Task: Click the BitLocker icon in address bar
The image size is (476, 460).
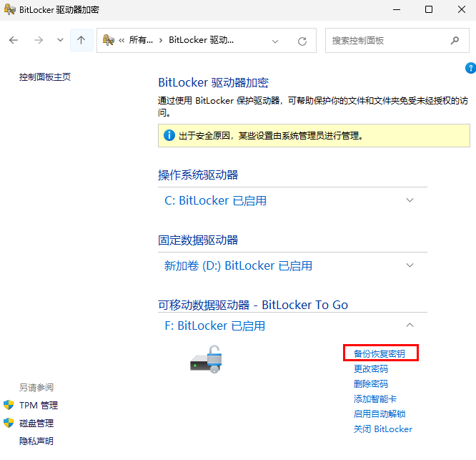Action: pos(109,41)
